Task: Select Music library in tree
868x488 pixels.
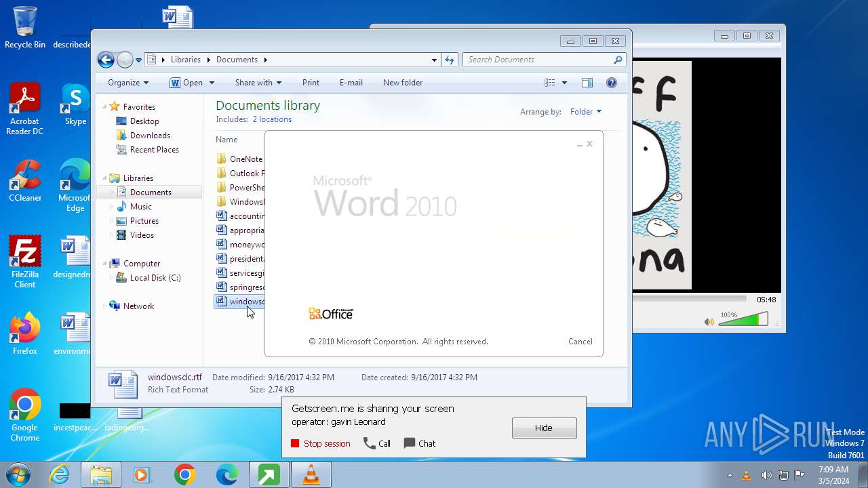Action: (140, 207)
